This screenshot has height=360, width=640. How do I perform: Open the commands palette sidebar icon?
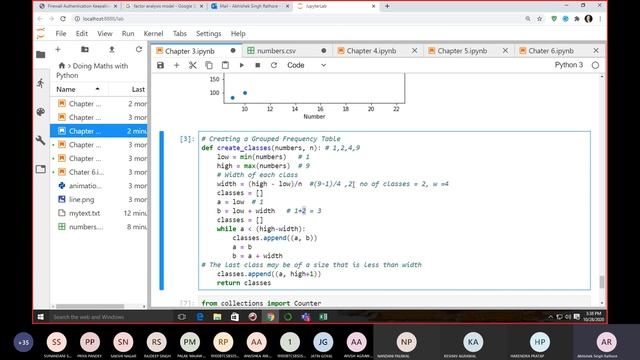(41, 112)
